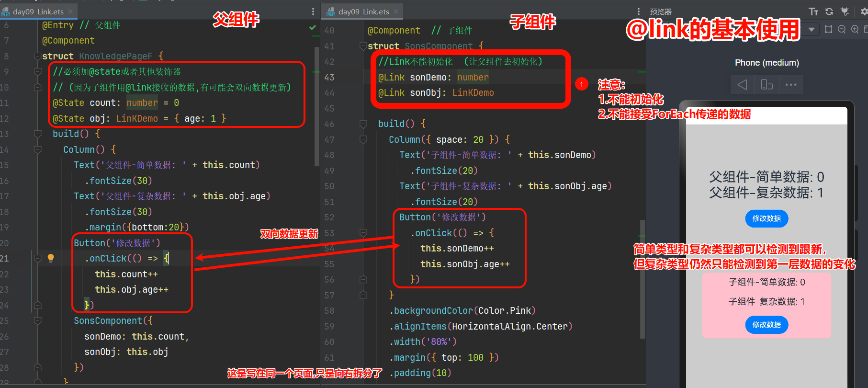Viewport: 868px width, 388px height.
Task: Collapse the onClick fold on line 21
Action: tap(37, 259)
